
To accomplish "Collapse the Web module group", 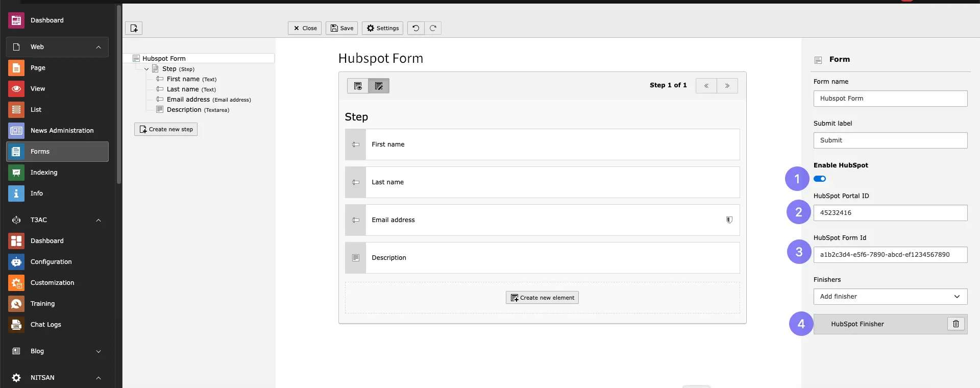I will (x=99, y=47).
